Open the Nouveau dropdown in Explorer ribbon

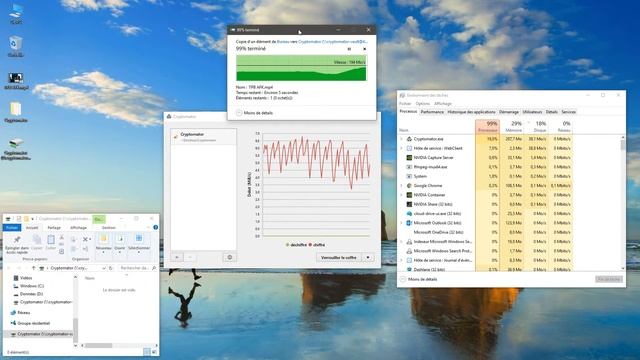pyautogui.click(x=103, y=244)
